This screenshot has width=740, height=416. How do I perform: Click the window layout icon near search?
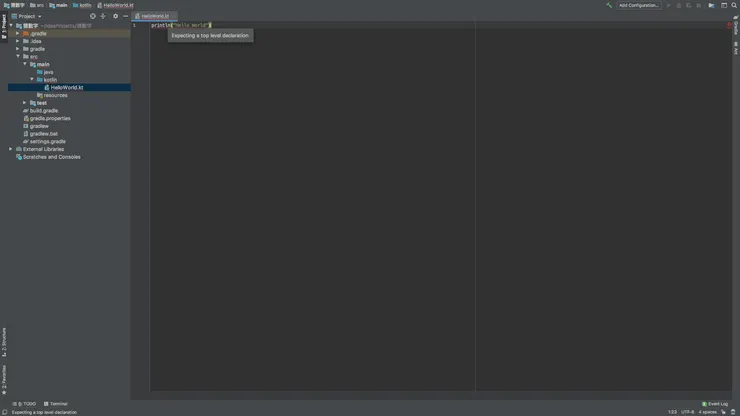click(x=723, y=5)
